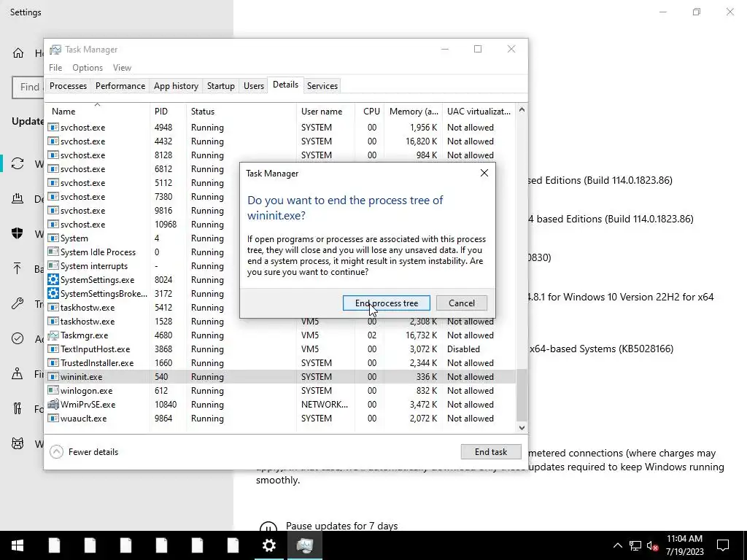
Task: Sort by the Name column header
Action: (97, 111)
